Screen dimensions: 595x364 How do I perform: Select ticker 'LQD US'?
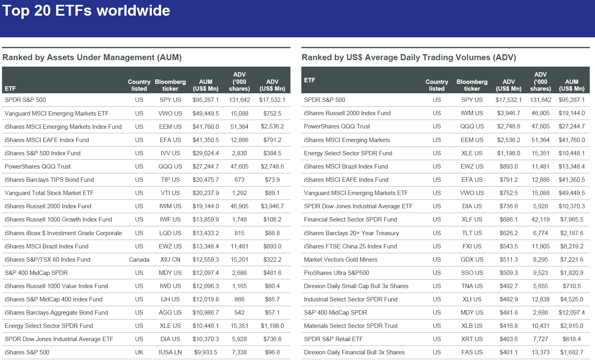tap(170, 233)
